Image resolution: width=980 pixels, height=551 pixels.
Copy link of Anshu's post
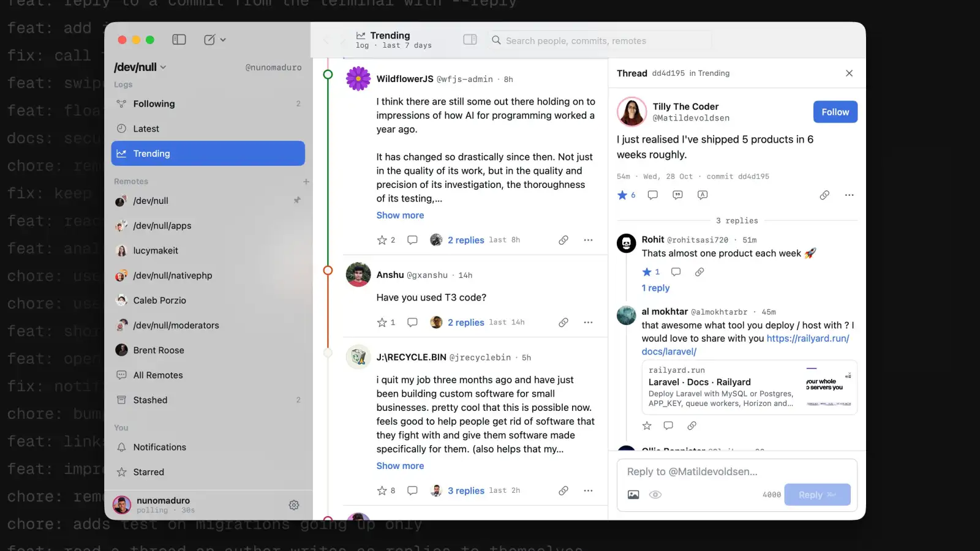[563, 323]
